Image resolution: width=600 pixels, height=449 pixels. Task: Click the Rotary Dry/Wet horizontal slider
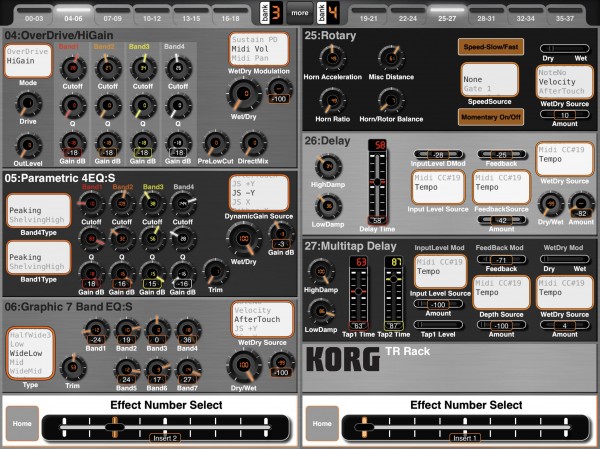coord(564,49)
